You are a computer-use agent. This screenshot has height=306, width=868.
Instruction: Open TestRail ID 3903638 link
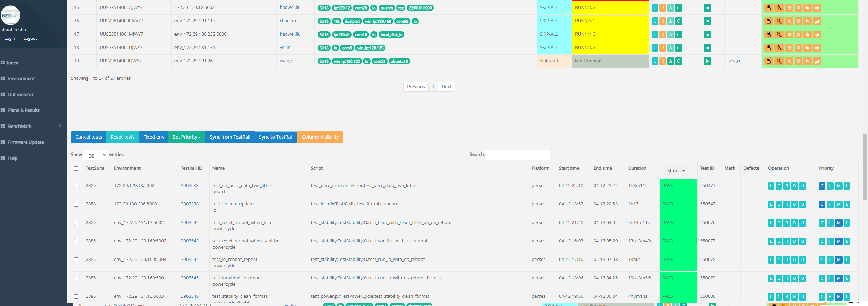(190, 186)
